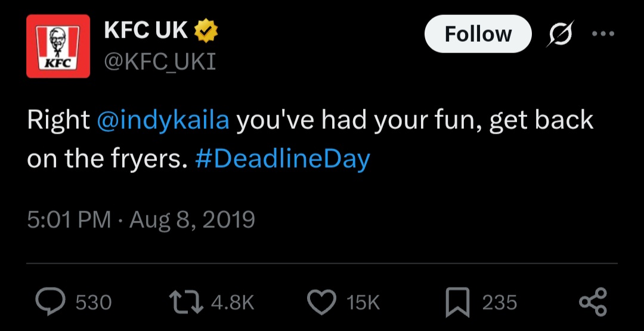Repost using the retweet arrows icon
This screenshot has height=331, width=644.
187,302
